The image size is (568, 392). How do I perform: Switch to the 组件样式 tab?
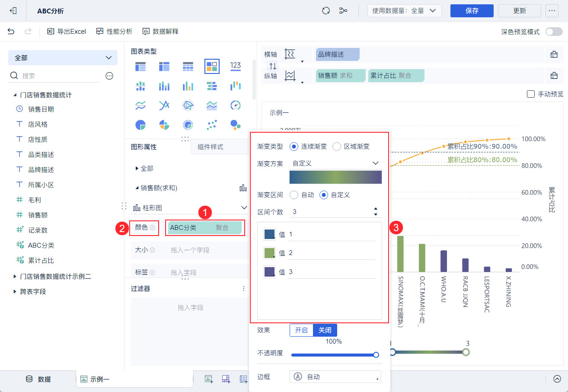click(211, 147)
